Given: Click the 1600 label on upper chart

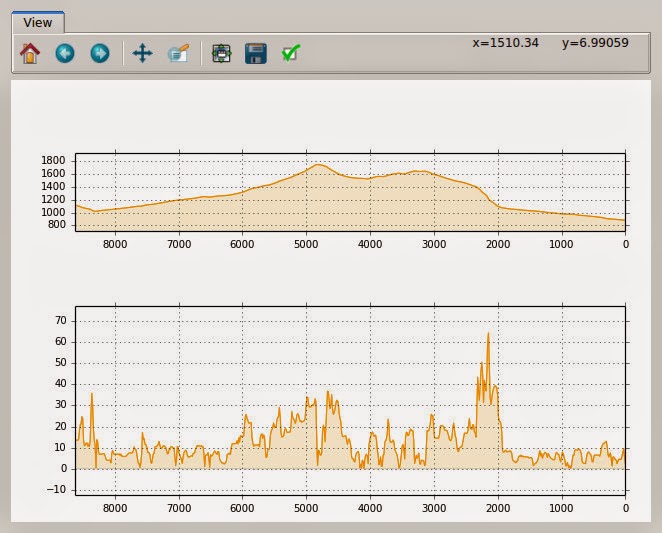Looking at the screenshot, I should click(53, 174).
